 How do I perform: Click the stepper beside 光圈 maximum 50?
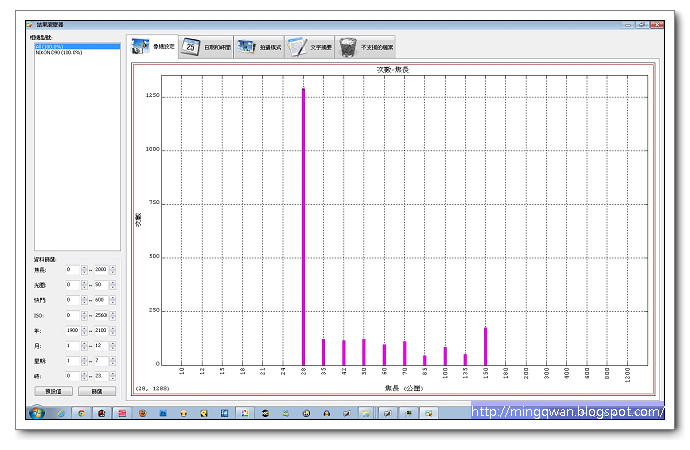[x=113, y=285]
